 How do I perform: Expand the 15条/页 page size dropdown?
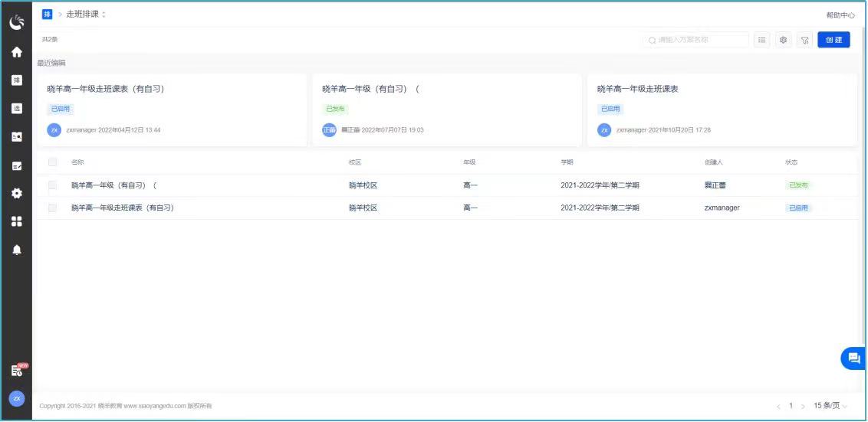pos(830,406)
